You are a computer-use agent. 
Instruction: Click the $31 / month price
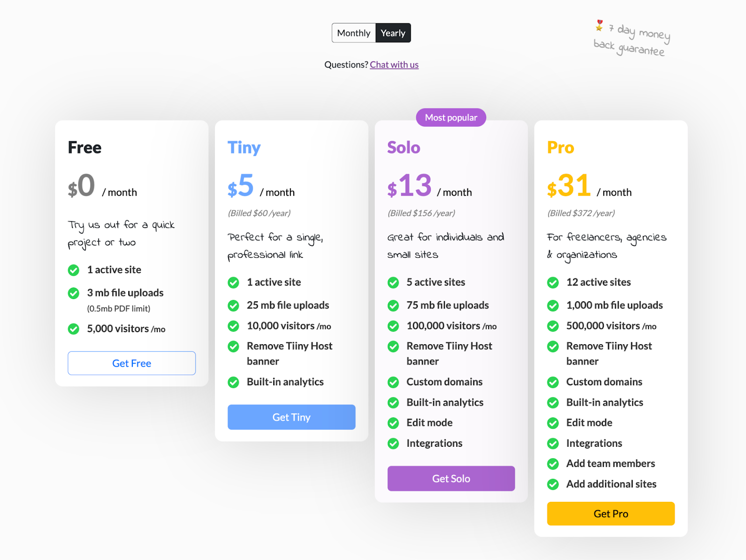pos(589,186)
